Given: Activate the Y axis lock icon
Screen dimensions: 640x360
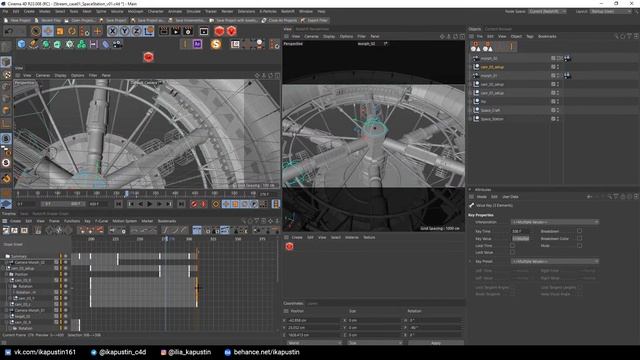Looking at the screenshot, I should pos(124,31).
